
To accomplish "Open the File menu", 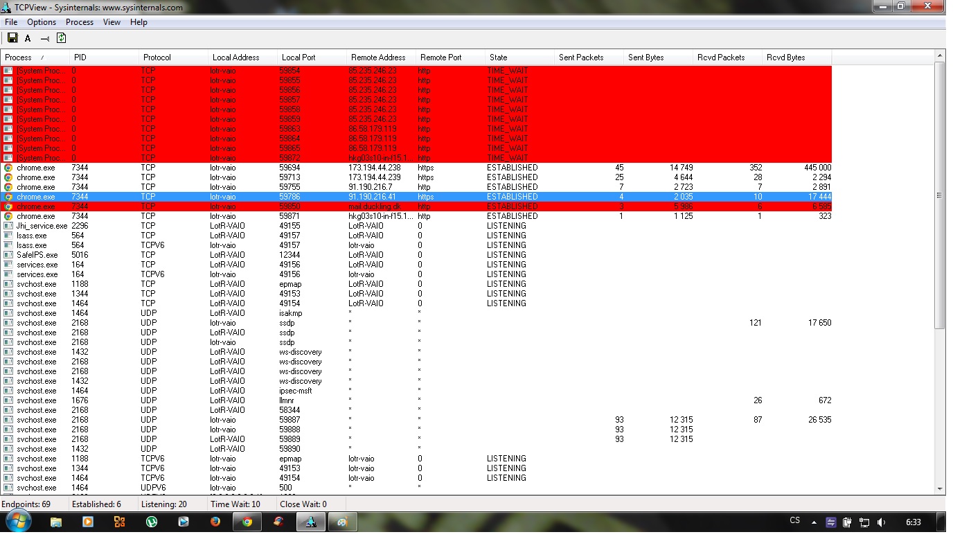I will (x=11, y=22).
